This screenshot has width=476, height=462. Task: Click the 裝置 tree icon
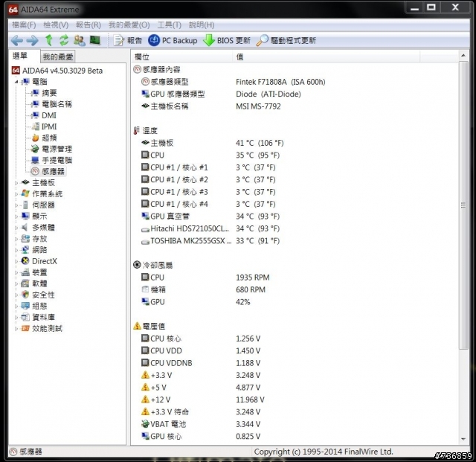pyautogui.click(x=25, y=272)
